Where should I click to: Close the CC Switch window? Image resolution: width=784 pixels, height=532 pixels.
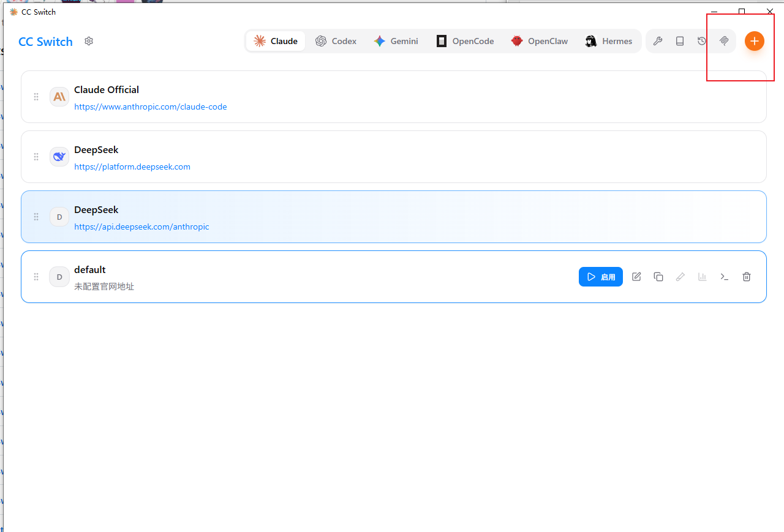click(x=770, y=11)
